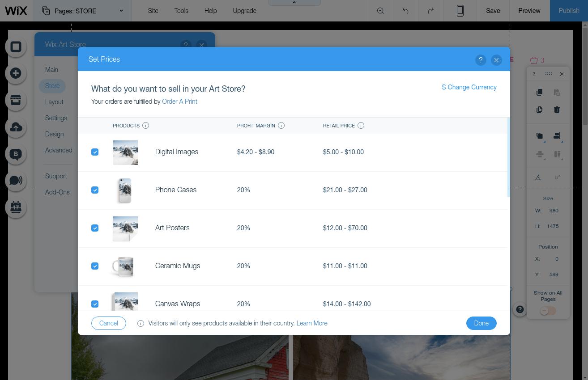The width and height of the screenshot is (588, 380).
Task: Click the Publish button
Action: (x=569, y=11)
